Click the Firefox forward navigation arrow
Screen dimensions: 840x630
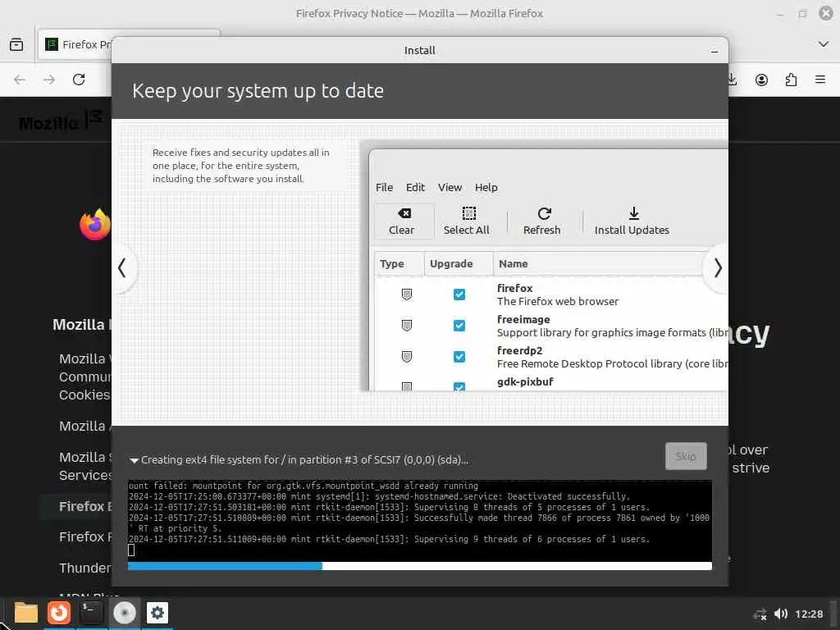[x=49, y=80]
